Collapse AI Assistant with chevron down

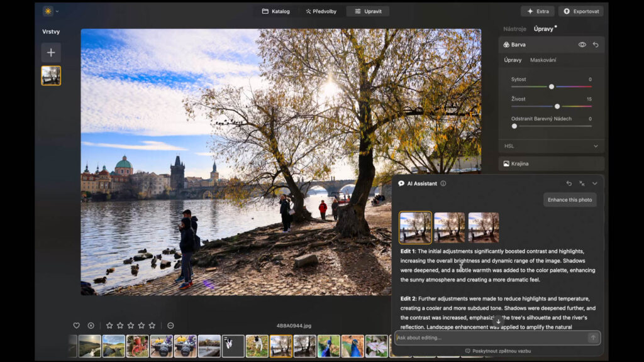(x=595, y=184)
